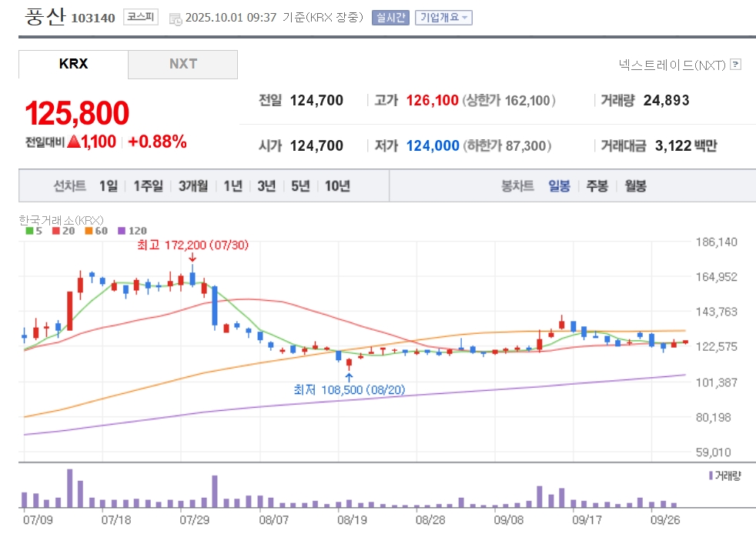
Task: Click the 09/26 date axis label
Action: [665, 520]
